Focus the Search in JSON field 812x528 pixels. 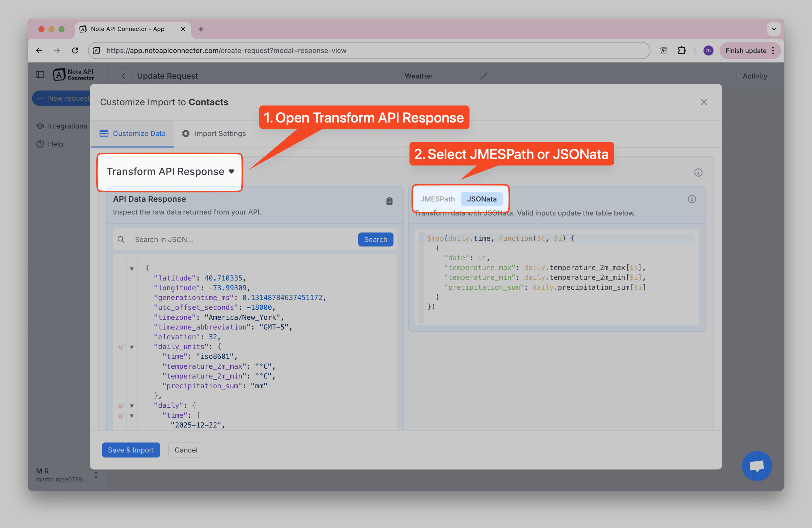(x=239, y=240)
